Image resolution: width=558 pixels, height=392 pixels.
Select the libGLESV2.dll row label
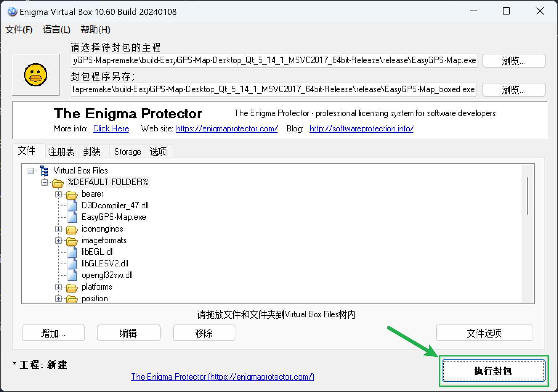[x=105, y=264]
